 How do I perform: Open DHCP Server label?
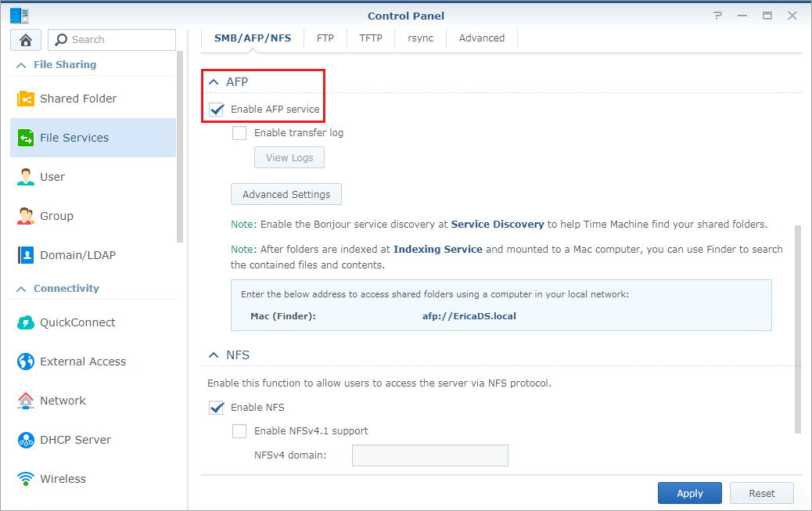76,440
